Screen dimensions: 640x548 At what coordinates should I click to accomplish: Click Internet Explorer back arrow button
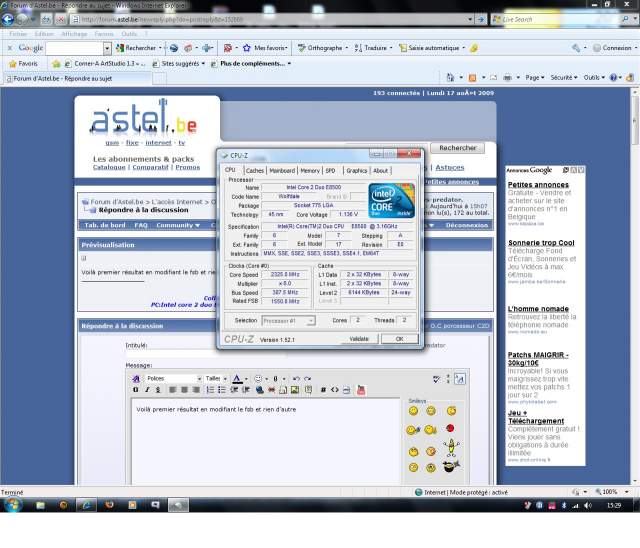[x=9, y=19]
